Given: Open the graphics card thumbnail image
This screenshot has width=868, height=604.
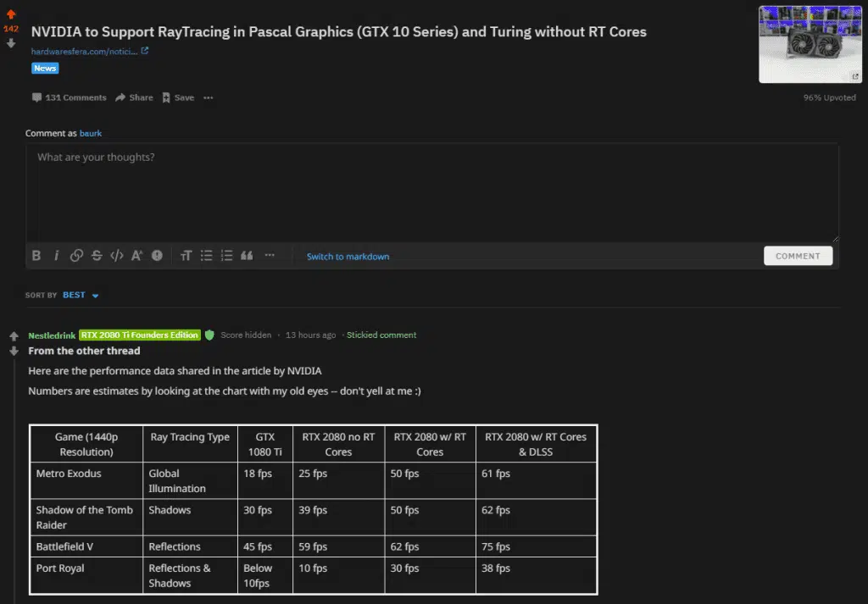Looking at the screenshot, I should (810, 44).
